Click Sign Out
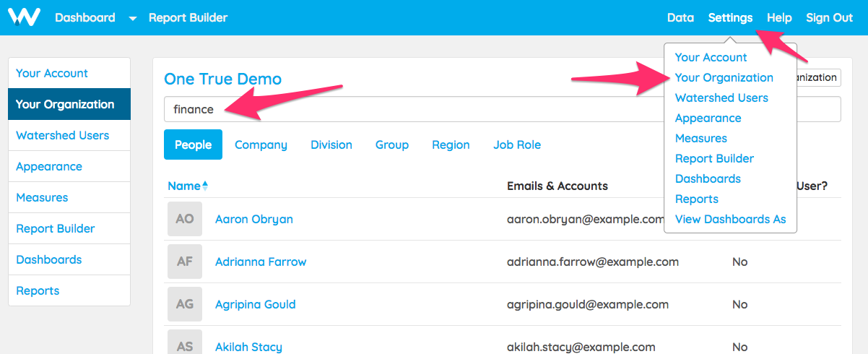The width and height of the screenshot is (868, 354). (830, 18)
